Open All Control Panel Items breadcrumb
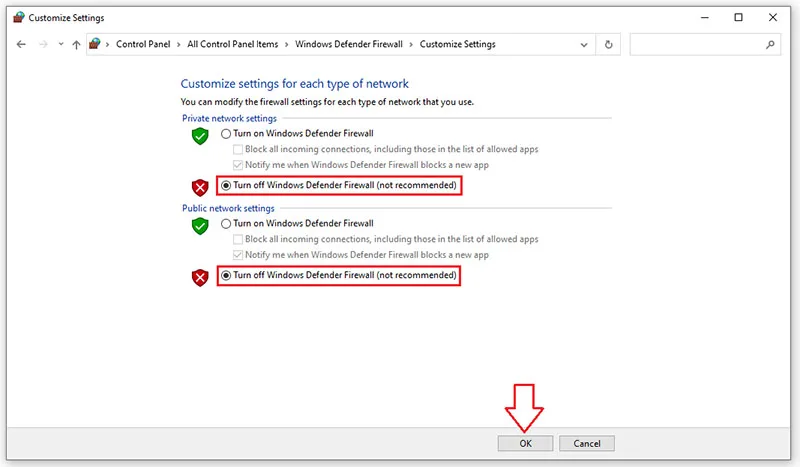Screen dimensions: 800x467 tap(233, 44)
